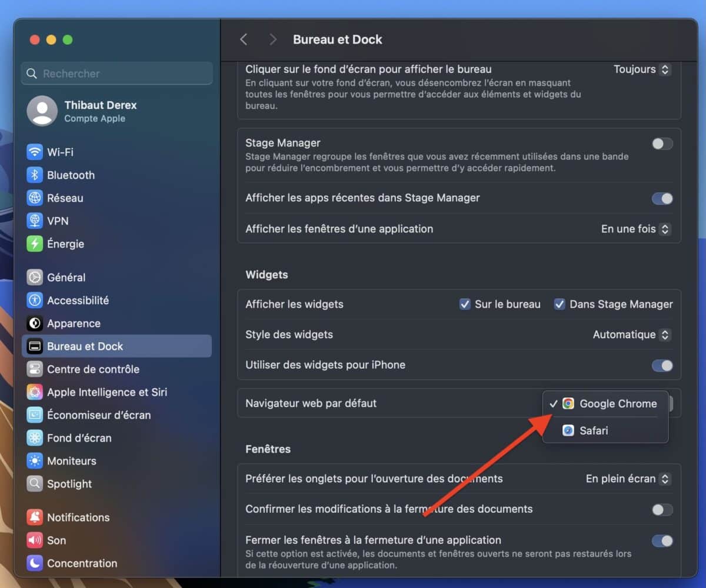Open the Style des widgets Automatique dropdown

(631, 335)
